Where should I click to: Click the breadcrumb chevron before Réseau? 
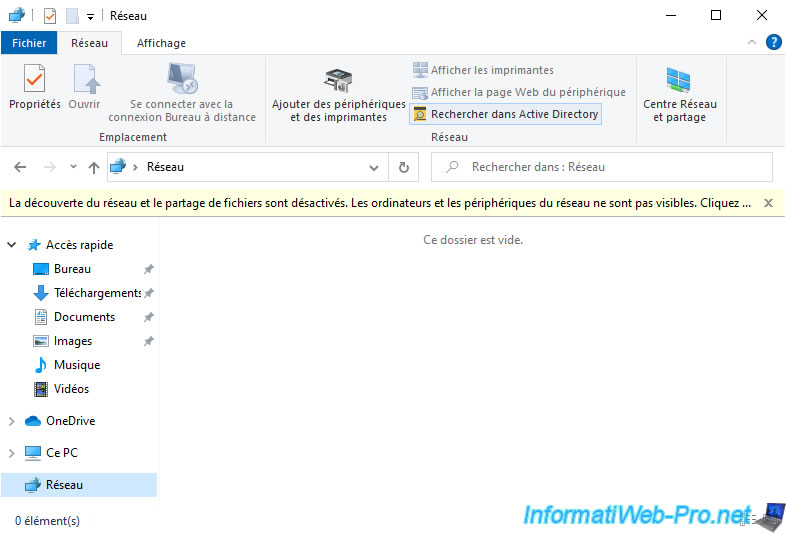(135, 167)
